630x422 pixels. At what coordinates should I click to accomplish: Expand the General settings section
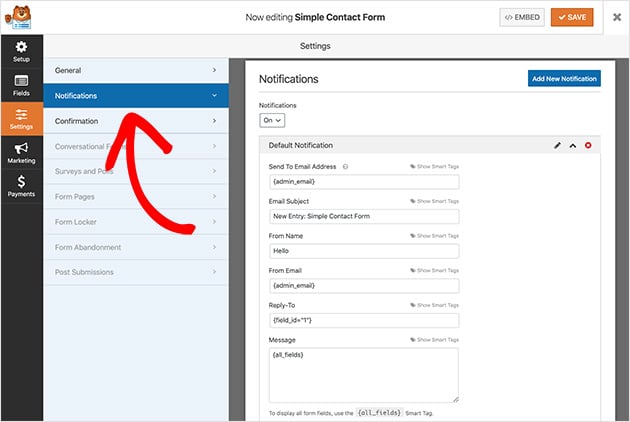[135, 71]
